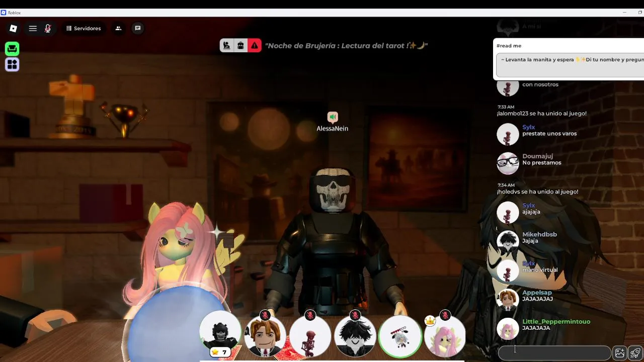Maximize the Roblox window
Screen dimensions: 644x362
pos(640,13)
